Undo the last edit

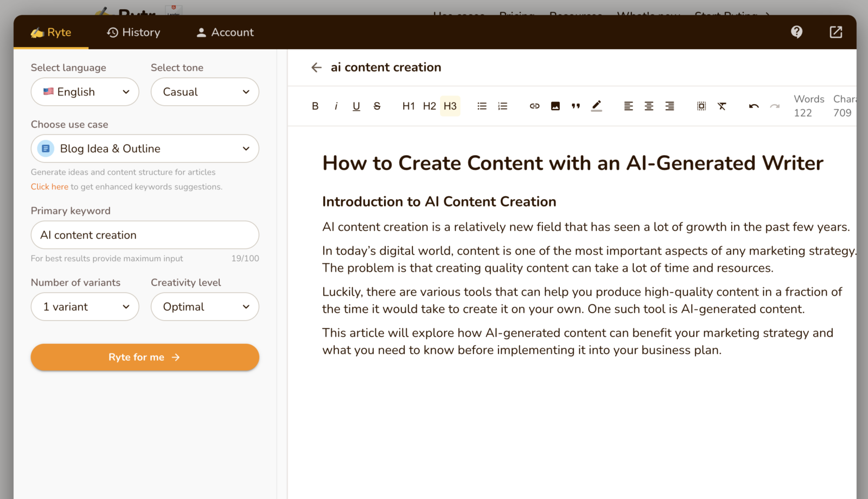pyautogui.click(x=754, y=106)
